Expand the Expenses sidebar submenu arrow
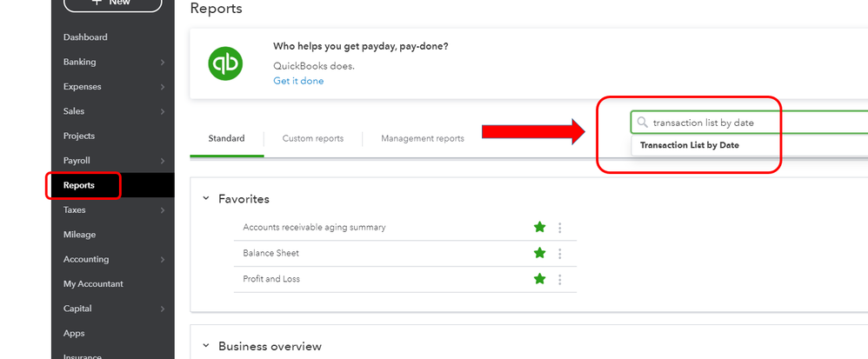Image resolution: width=868 pixels, height=359 pixels. pyautogui.click(x=162, y=87)
